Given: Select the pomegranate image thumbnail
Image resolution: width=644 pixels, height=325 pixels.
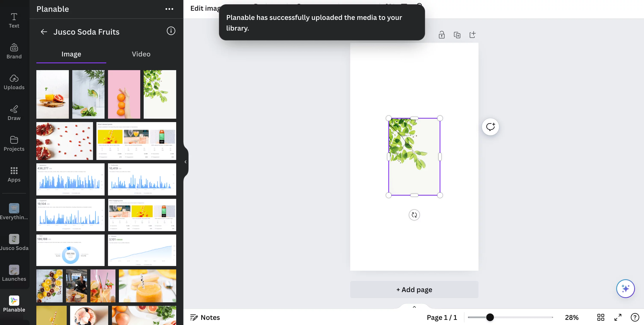Looking at the screenshot, I should 65,140.
